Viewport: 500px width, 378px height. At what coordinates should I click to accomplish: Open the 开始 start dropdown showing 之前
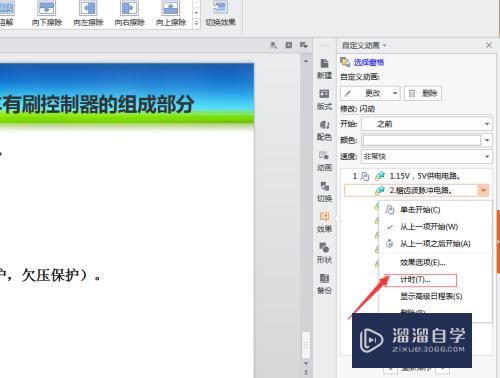click(427, 124)
